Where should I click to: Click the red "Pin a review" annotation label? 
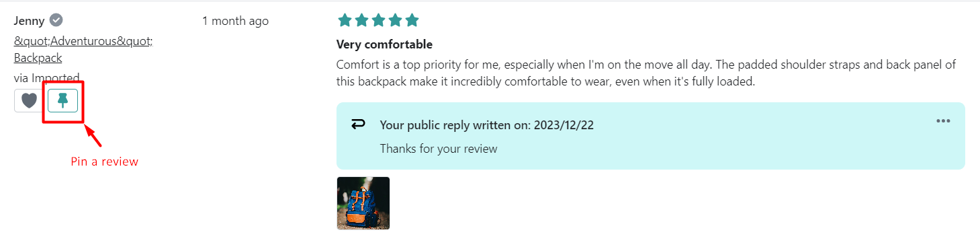point(105,162)
